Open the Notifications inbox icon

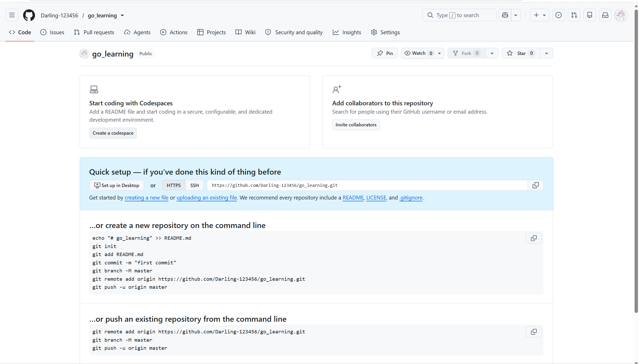tap(605, 15)
